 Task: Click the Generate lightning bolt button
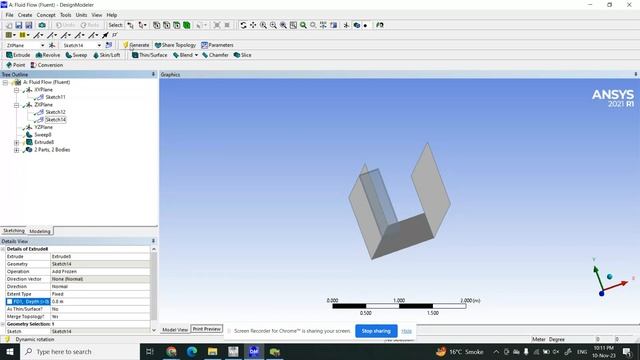click(136, 45)
